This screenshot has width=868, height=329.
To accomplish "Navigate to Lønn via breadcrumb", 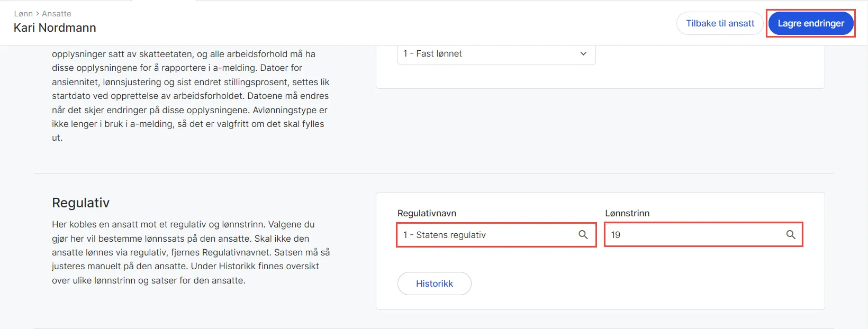I will coord(23,13).
